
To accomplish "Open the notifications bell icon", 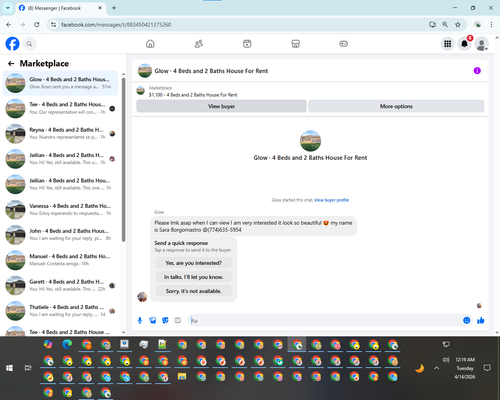I will click(x=464, y=44).
